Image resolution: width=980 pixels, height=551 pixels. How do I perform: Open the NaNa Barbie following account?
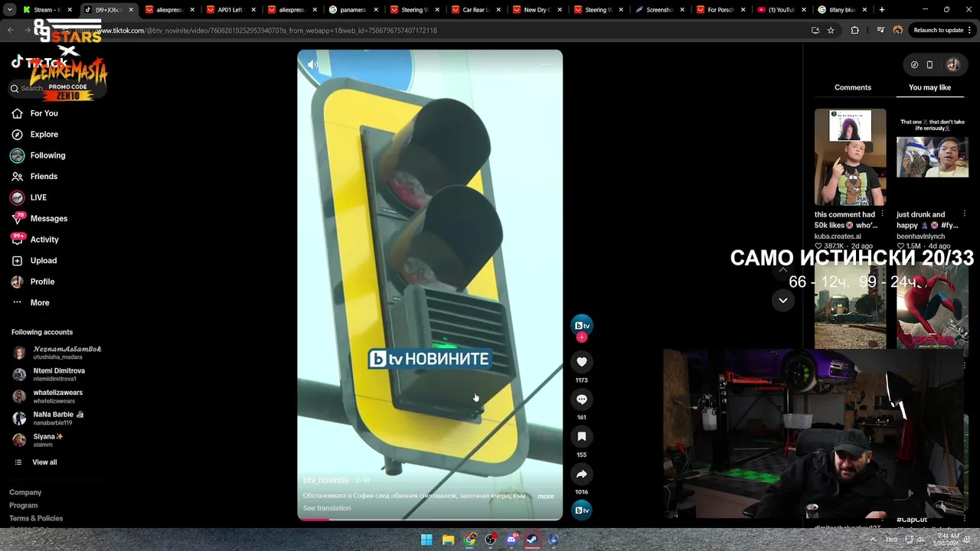(x=47, y=419)
